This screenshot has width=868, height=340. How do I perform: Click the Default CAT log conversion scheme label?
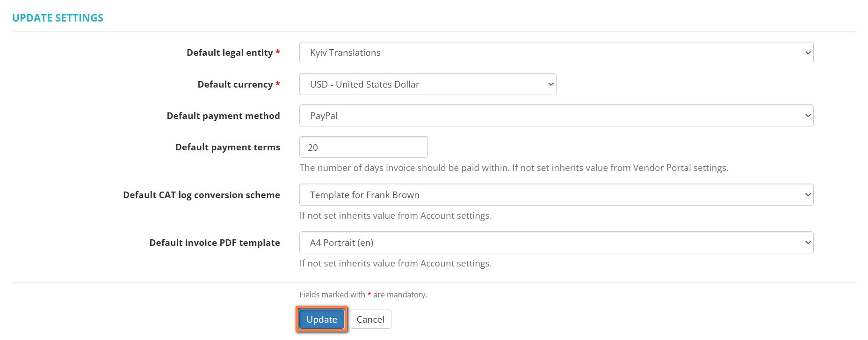click(x=201, y=195)
